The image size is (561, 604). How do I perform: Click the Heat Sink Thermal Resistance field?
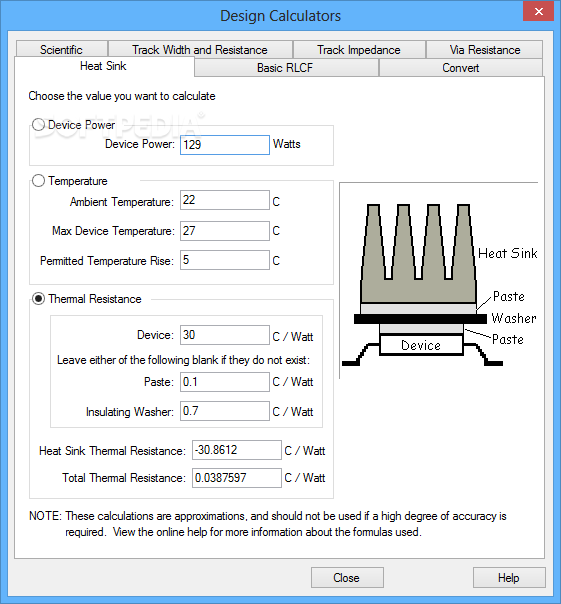237,450
